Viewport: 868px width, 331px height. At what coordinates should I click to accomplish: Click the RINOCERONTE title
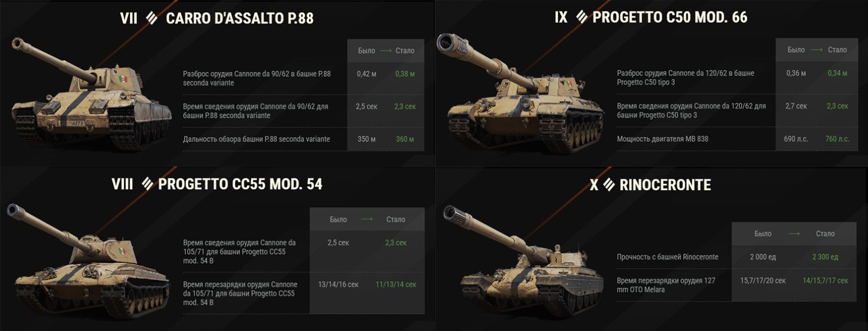(x=665, y=185)
